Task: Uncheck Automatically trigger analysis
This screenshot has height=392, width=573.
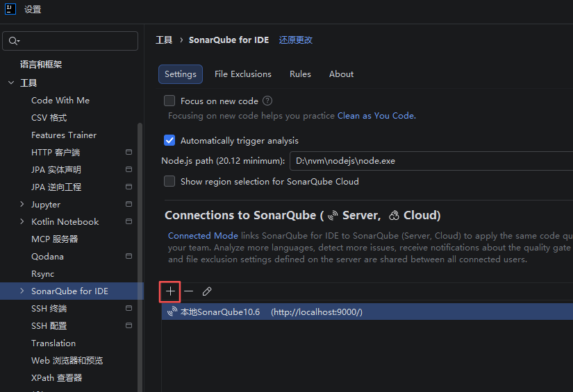Action: pyautogui.click(x=169, y=141)
